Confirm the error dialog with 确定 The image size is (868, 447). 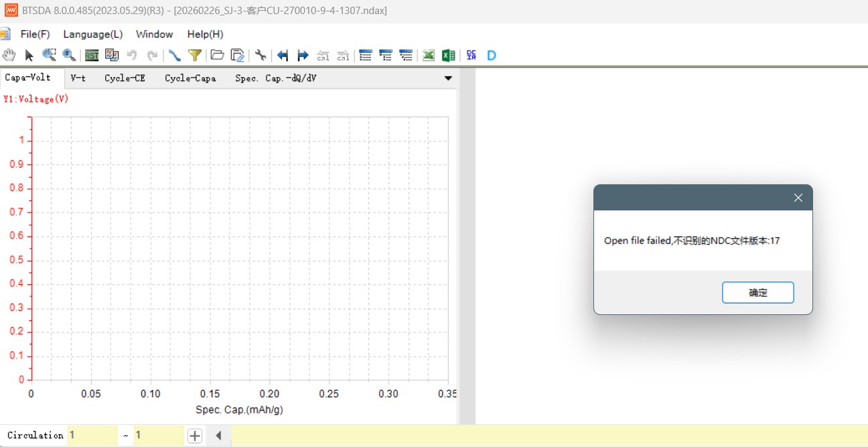757,293
